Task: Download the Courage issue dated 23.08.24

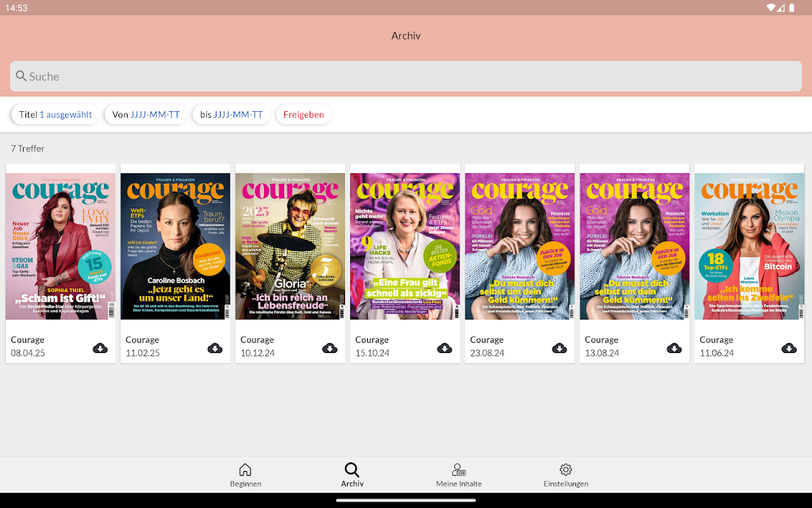Action: tap(559, 348)
